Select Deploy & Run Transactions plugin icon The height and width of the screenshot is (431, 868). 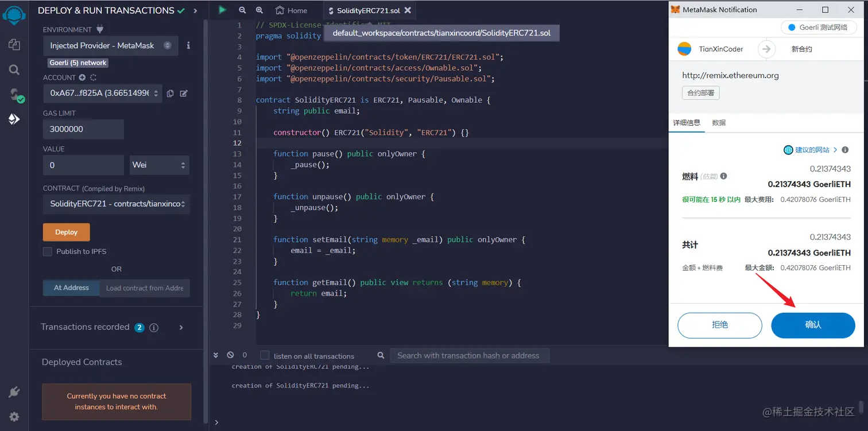coord(14,119)
